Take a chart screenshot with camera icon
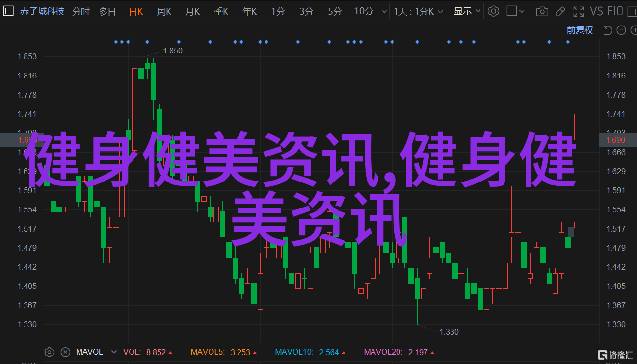The height and width of the screenshot is (364, 637). [x=542, y=11]
